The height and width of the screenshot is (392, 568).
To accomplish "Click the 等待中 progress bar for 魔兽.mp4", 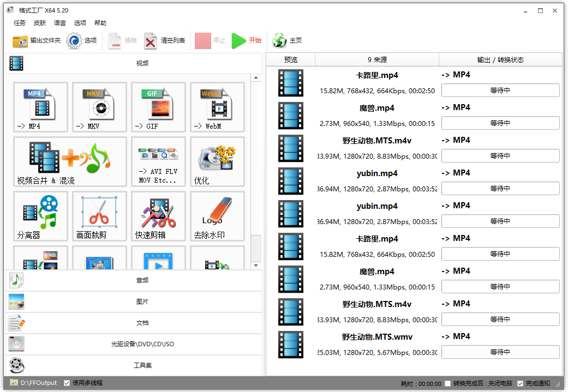I will (x=500, y=123).
